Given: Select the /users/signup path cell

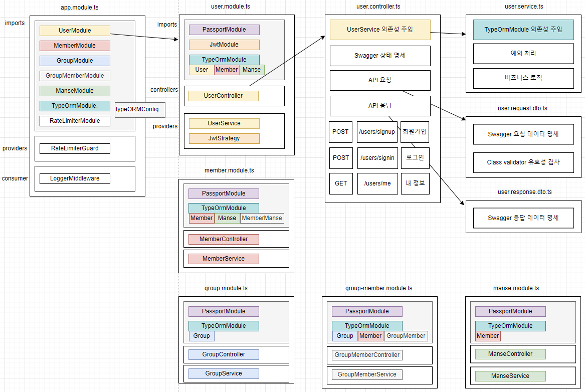Looking at the screenshot, I should pos(377,132).
